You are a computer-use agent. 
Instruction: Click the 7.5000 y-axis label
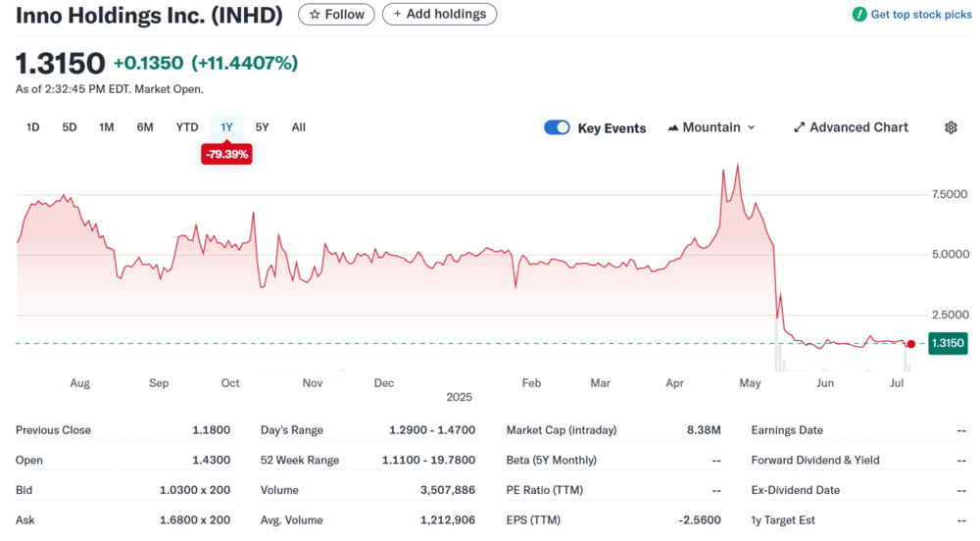pyautogui.click(x=950, y=195)
